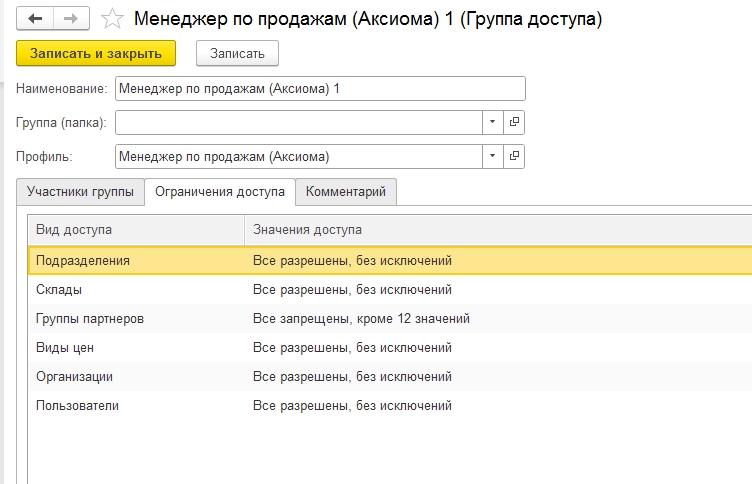Select the Склады row in table
This screenshot has height=484, width=752.
click(59, 290)
